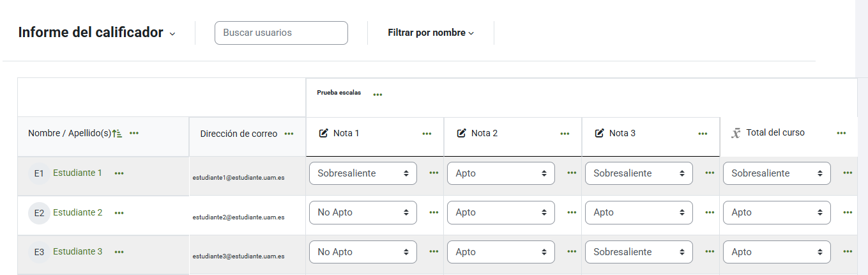Screen dimensions: 868x275
Task: Open cell actions menu for Estudiante 2's Nota 2
Action: pyautogui.click(x=572, y=212)
